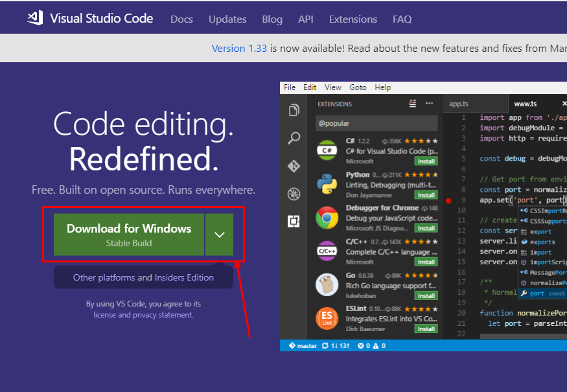Click the Visual Studio Code logo icon
Screen dimensions: 567x392
click(35, 17)
